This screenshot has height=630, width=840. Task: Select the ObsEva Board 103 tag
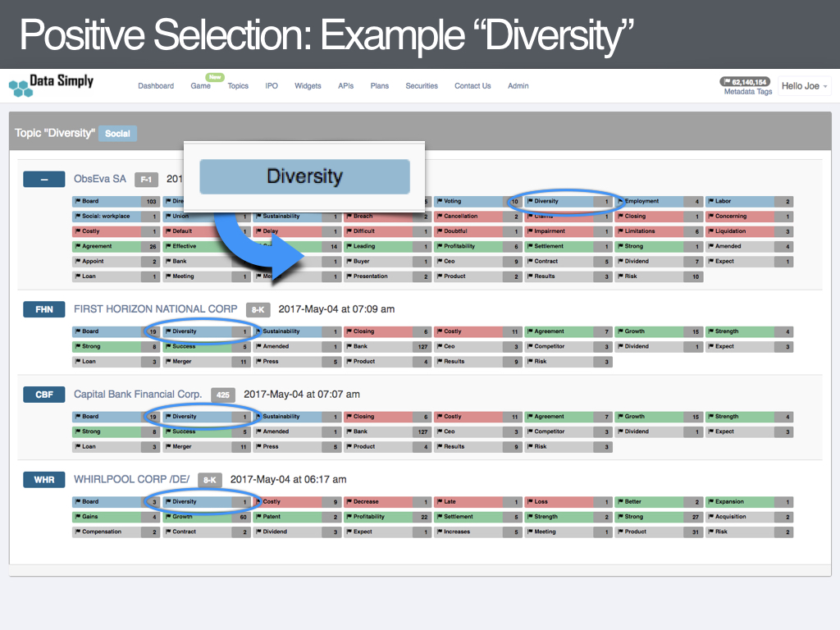pos(116,202)
